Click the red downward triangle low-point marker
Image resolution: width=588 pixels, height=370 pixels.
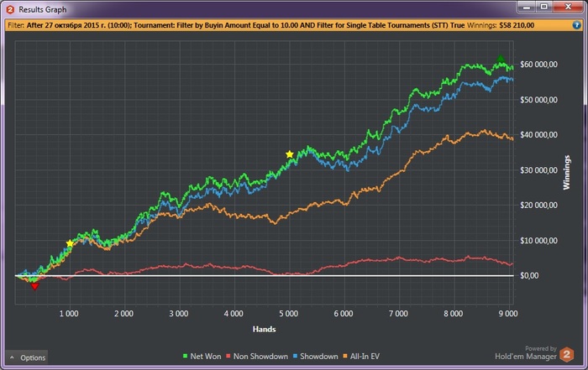point(34,286)
